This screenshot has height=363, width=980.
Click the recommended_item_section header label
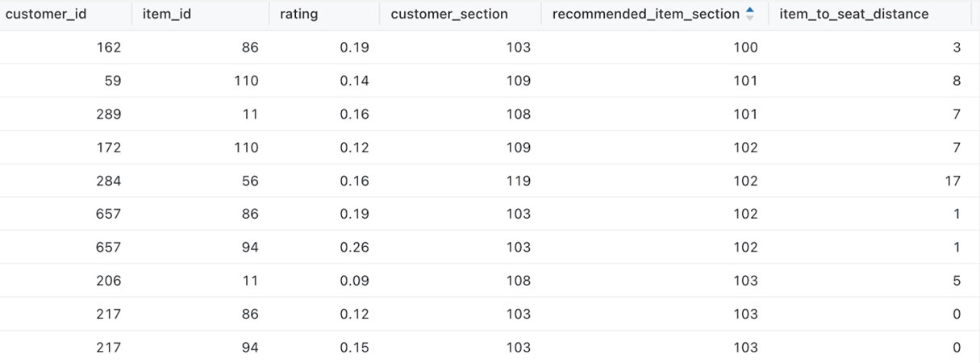tap(645, 14)
